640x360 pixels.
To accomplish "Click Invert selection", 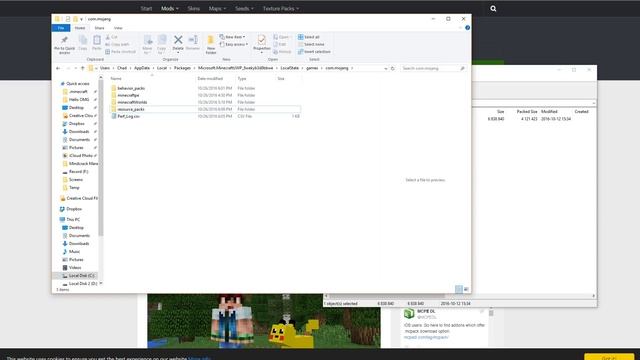I will (314, 52).
